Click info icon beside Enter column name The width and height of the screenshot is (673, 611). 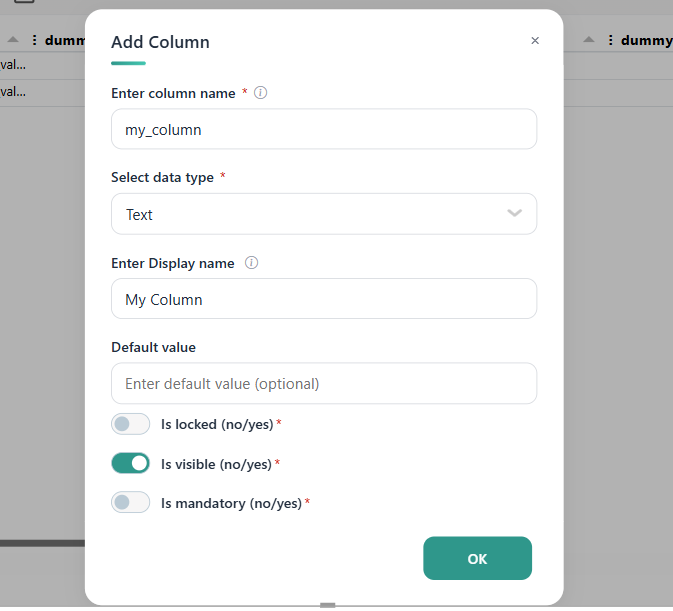pos(261,93)
